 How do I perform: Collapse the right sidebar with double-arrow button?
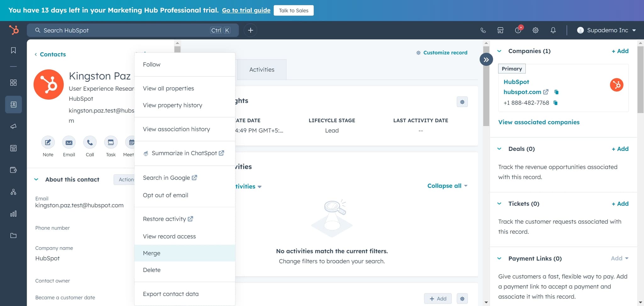[486, 59]
